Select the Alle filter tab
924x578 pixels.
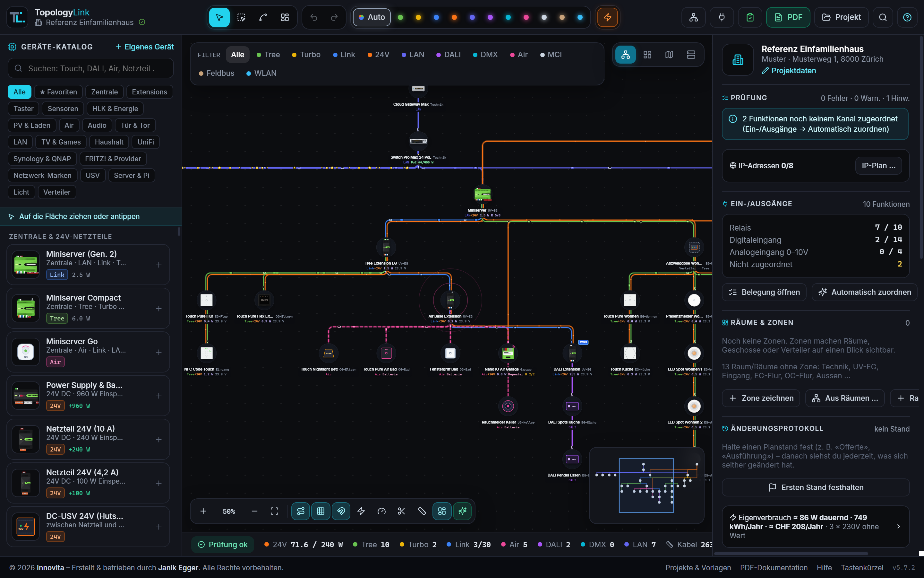click(237, 55)
